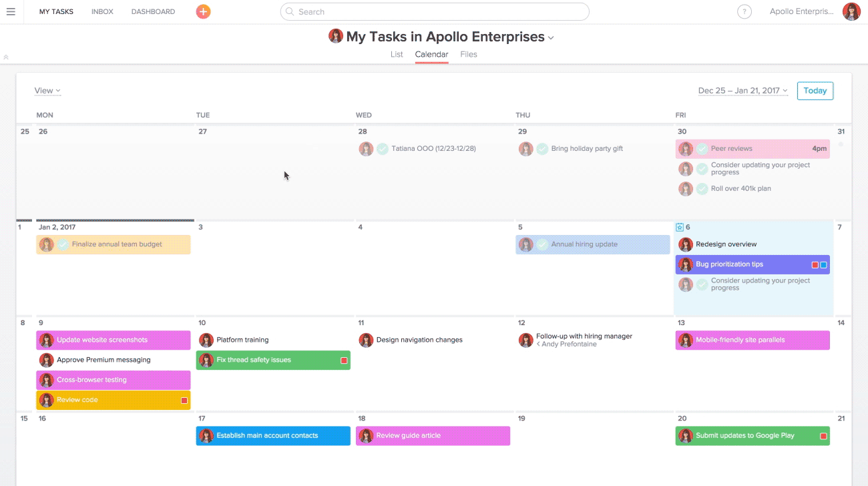Click avatar on Platform training task
The width and height of the screenshot is (868, 486).
tap(206, 340)
